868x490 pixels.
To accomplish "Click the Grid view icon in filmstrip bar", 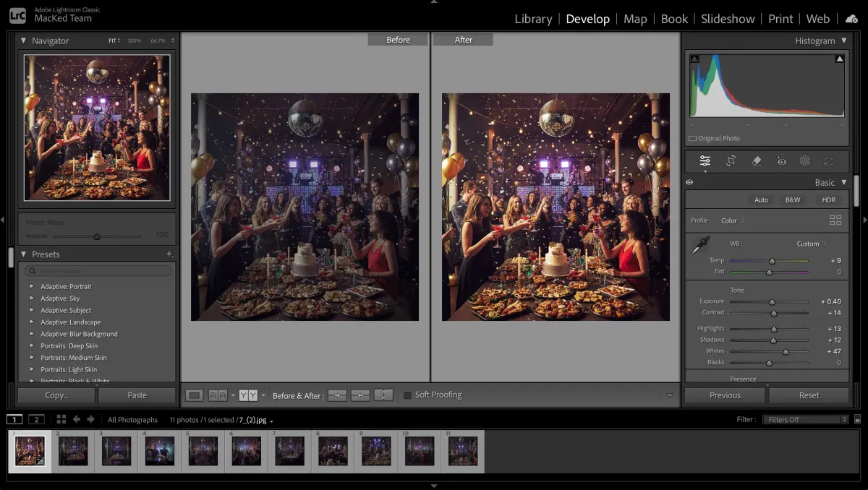I will point(61,419).
